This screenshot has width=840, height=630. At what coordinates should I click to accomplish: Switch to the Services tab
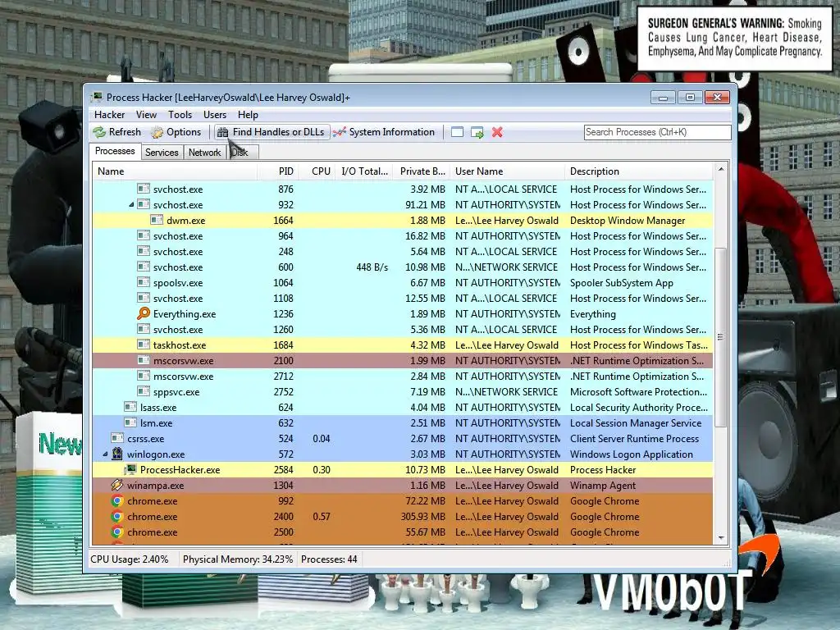[162, 153]
